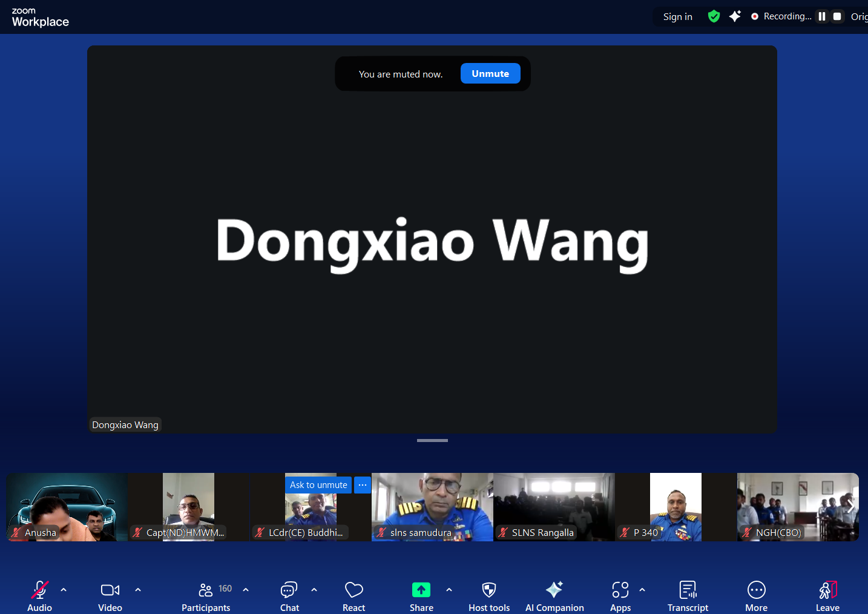Image resolution: width=868 pixels, height=614 pixels.
Task: Open the Chat panel icon
Action: point(289,590)
